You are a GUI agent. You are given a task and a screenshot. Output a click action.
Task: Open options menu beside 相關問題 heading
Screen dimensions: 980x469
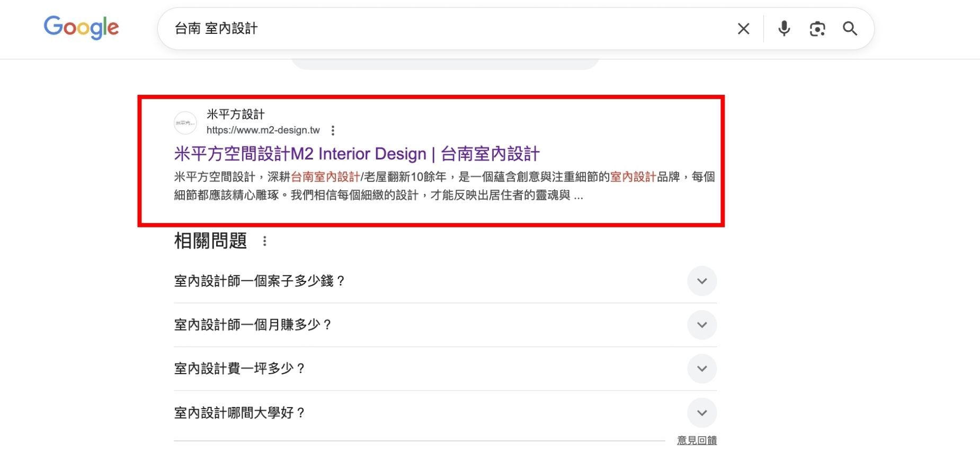tap(264, 242)
